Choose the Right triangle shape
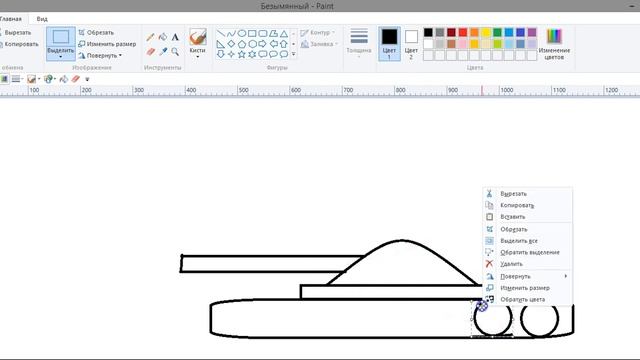 tap(221, 44)
